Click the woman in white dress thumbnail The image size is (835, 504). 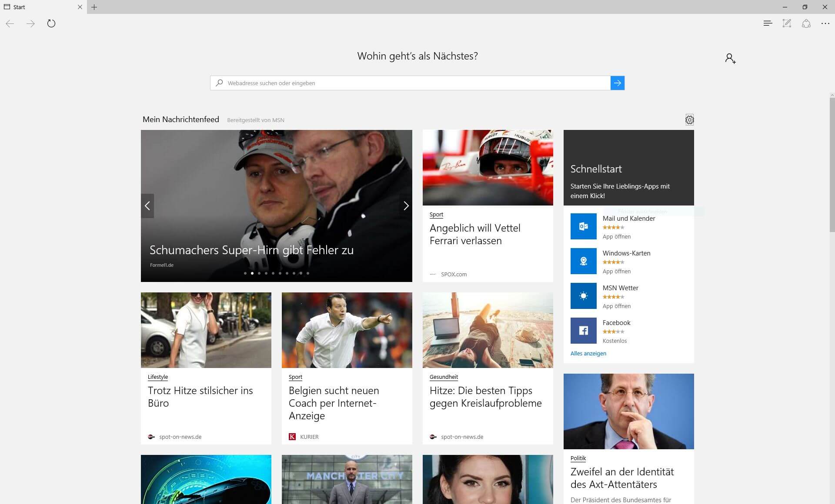pos(206,330)
